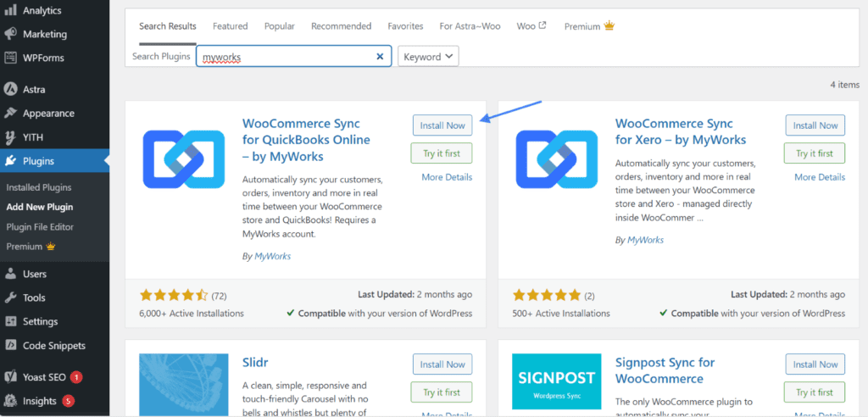868x417 pixels.
Task: View More Details for Xero plugin
Action: coord(820,177)
